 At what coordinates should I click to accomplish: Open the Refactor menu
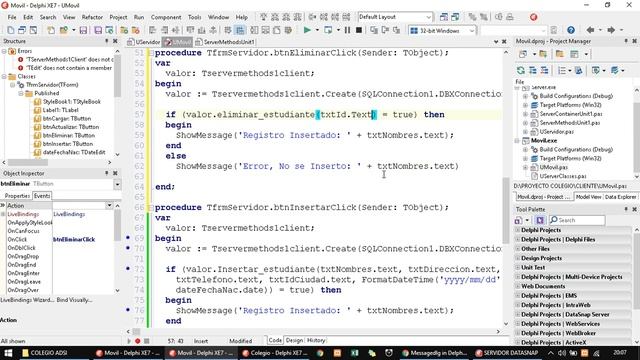tap(92, 17)
